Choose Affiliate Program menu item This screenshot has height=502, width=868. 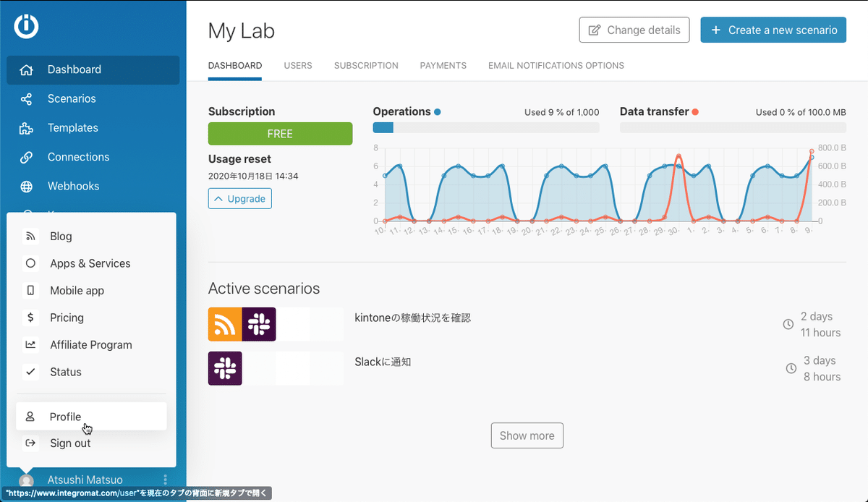point(90,345)
